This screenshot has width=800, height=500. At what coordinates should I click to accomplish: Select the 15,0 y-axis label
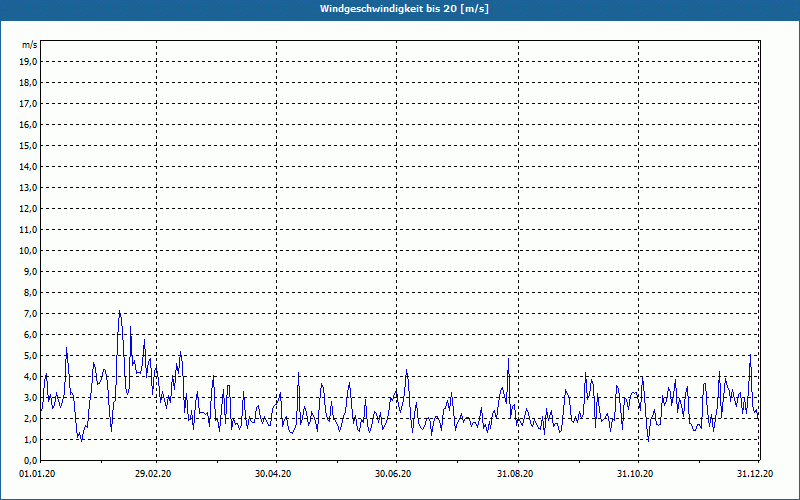point(29,145)
